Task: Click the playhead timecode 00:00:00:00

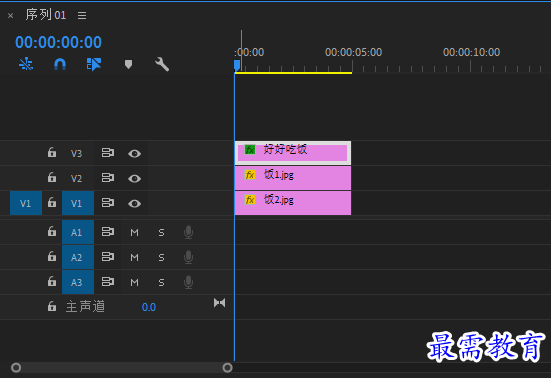Action: [58, 42]
